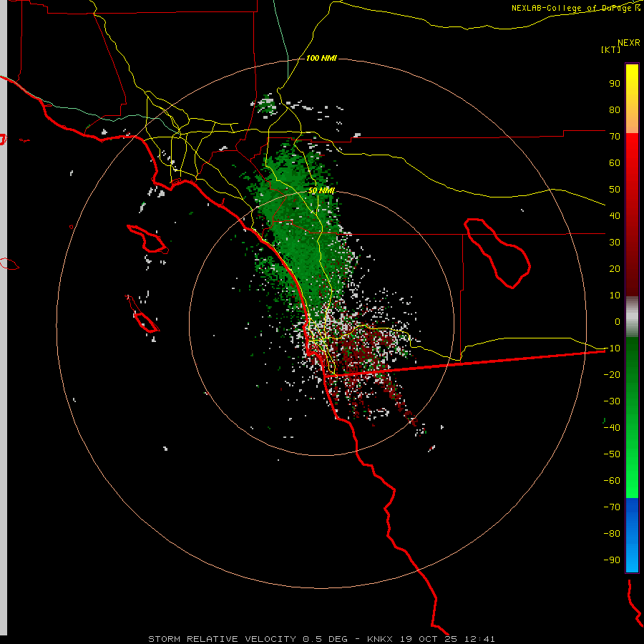
Task: Click the 100 NMI range ring label
Action: coord(321,59)
